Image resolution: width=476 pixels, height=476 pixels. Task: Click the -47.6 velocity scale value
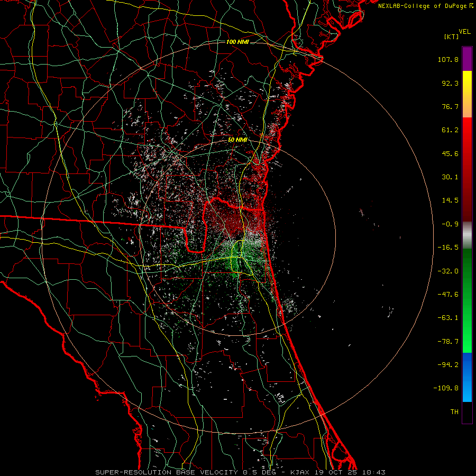click(x=448, y=295)
